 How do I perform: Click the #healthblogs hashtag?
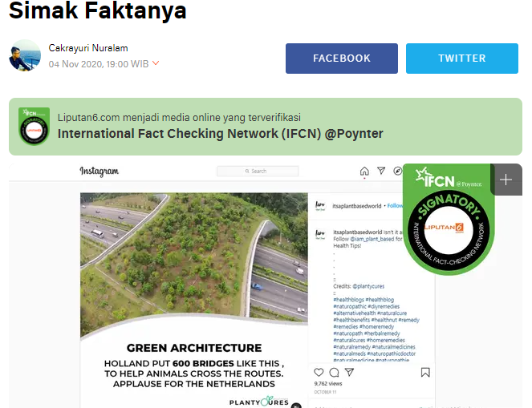[348, 300]
